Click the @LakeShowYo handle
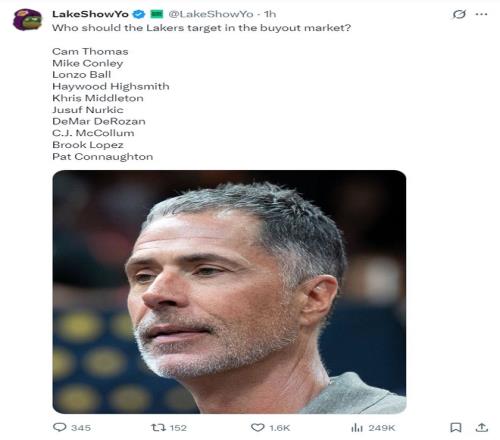500x440 pixels. click(211, 14)
